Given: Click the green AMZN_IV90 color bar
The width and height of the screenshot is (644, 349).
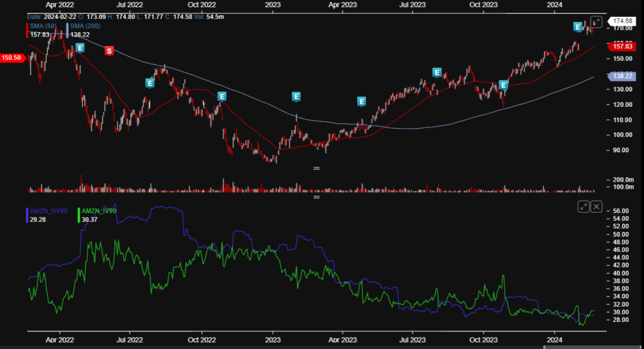Looking at the screenshot, I should (79, 215).
